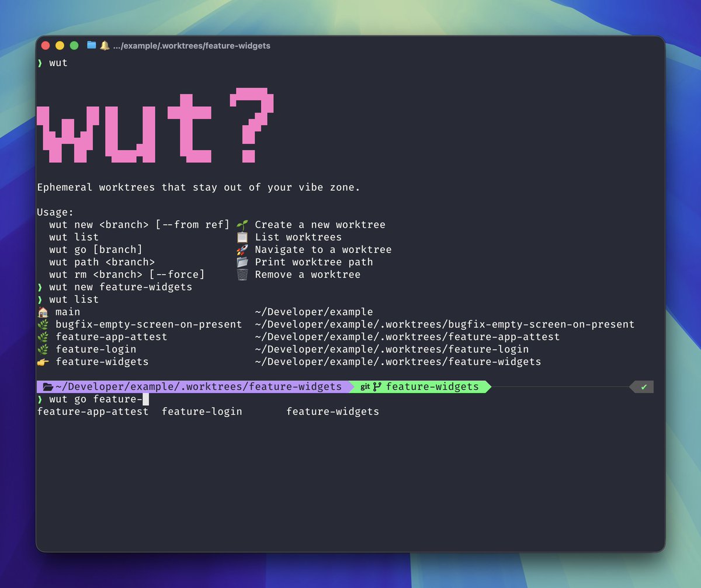The height and width of the screenshot is (588, 701).
Task: Click the ~/Developer/example path for main
Action: click(314, 312)
